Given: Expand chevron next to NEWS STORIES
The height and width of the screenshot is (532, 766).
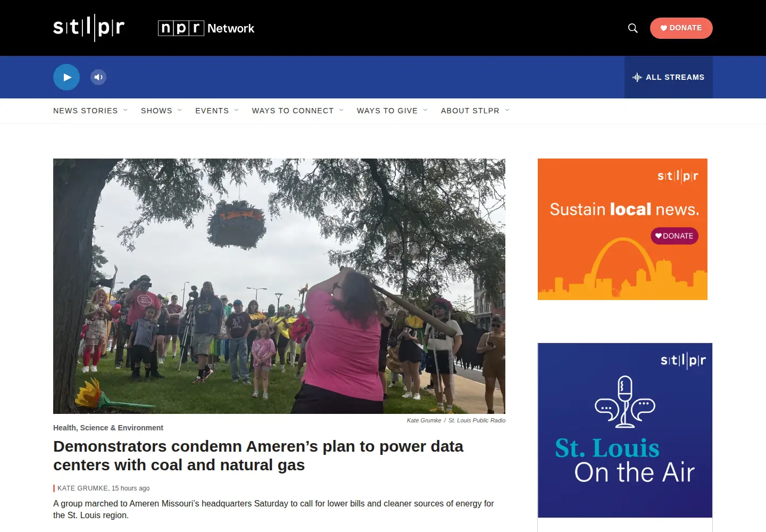Looking at the screenshot, I should coord(126,110).
